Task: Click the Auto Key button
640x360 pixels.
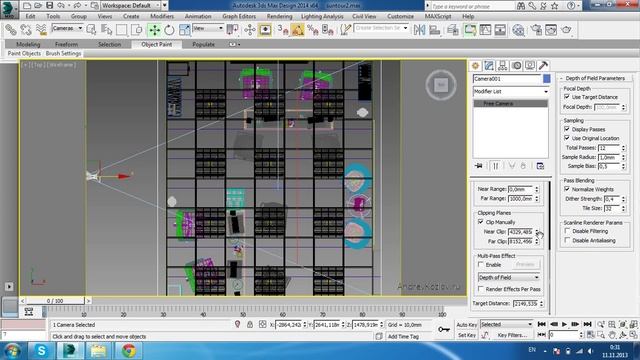Action: tap(467, 325)
